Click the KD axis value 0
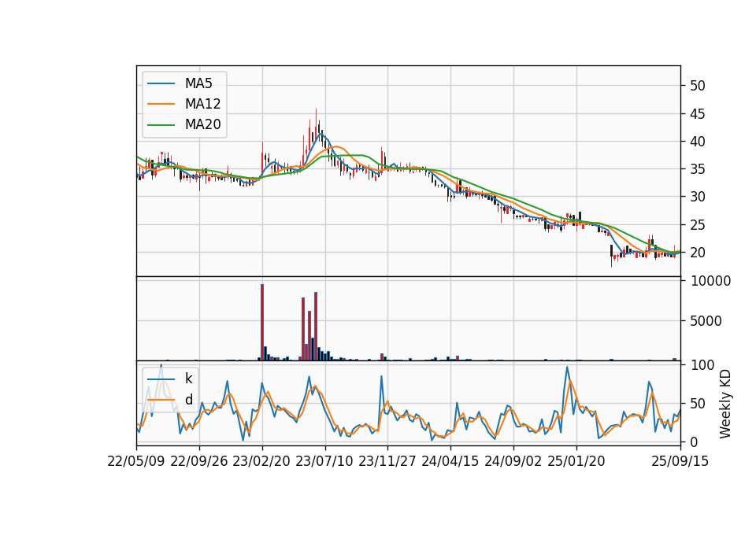 (694, 441)
